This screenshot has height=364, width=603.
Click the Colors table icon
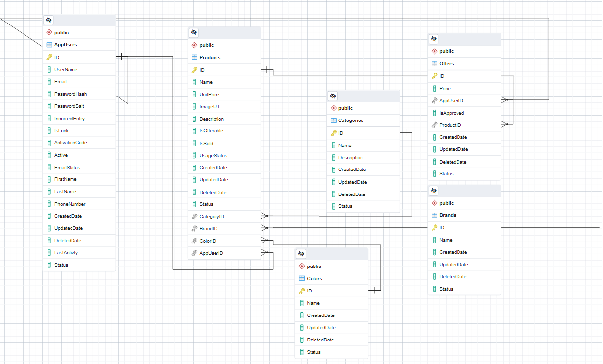click(x=302, y=278)
